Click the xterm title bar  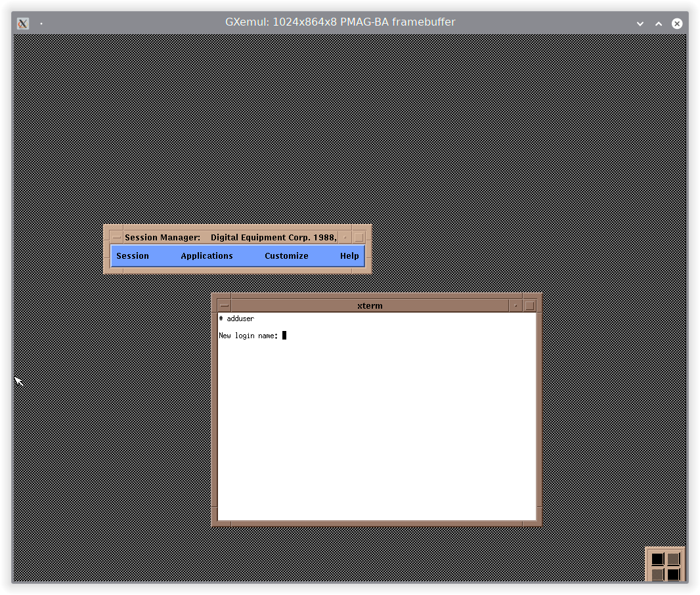tap(370, 306)
